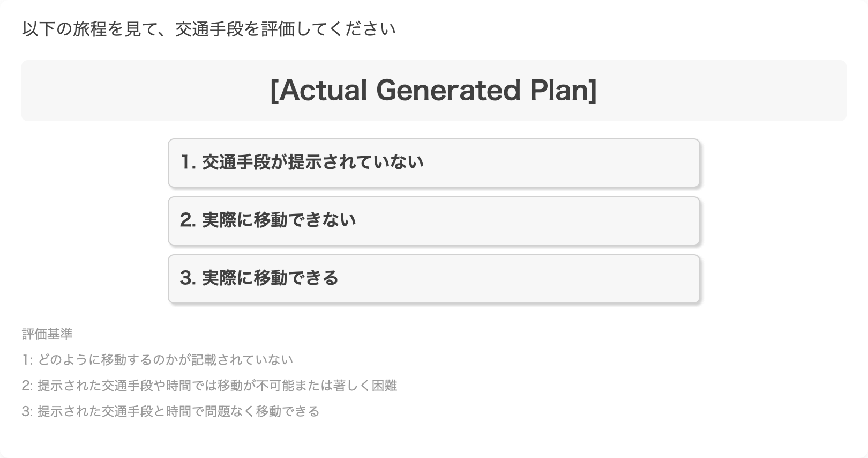
Task: Select the "1. 交通手段が提示されていない" option
Action: pyautogui.click(x=433, y=163)
